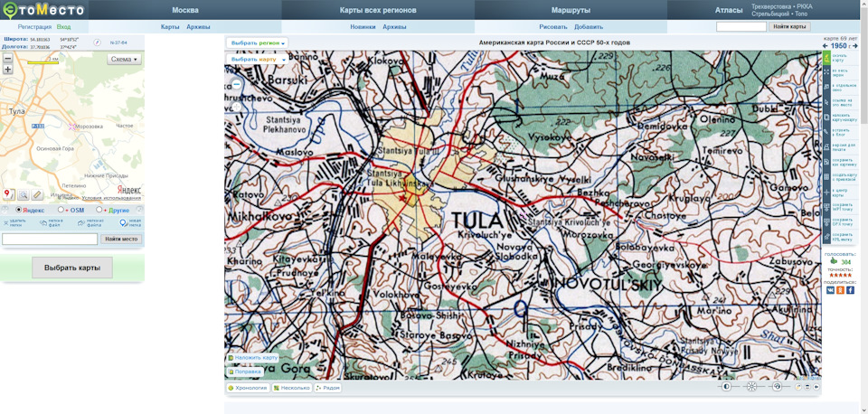Click Карты under Москва
This screenshot has height=414, width=868.
pyautogui.click(x=170, y=26)
